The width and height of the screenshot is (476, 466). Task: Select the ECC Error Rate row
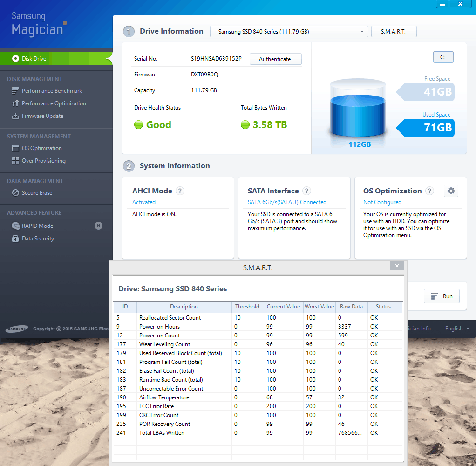click(x=257, y=406)
